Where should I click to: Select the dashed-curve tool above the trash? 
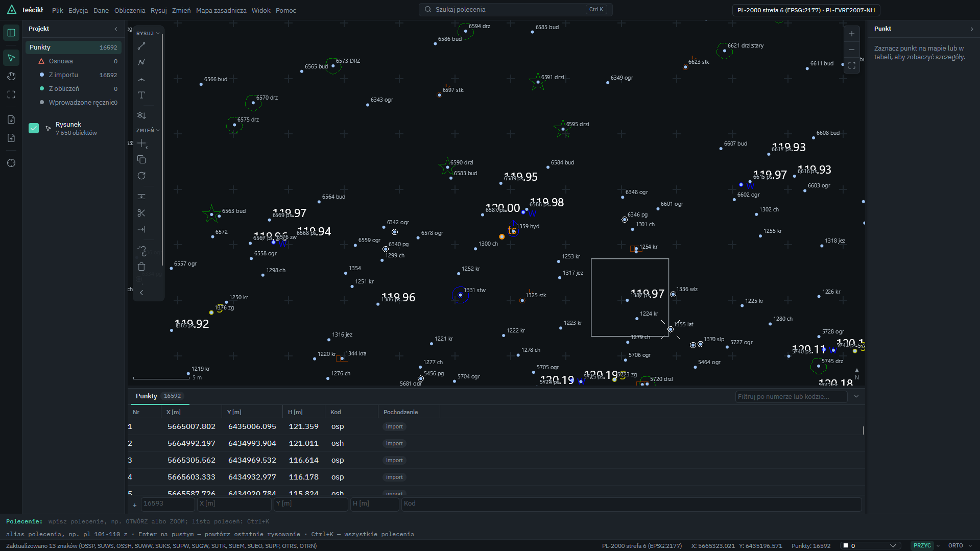coord(142,251)
